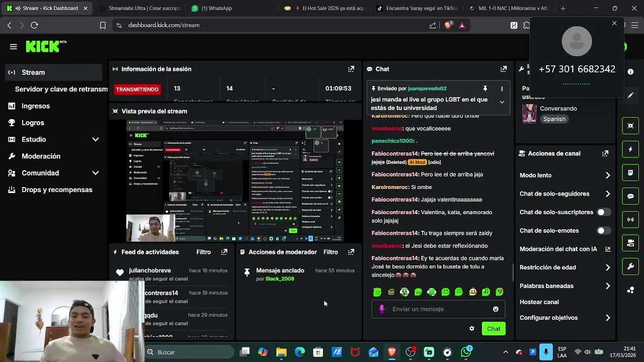Screen dimensions: 644x362
Task: Pop out the Acciones de canal panel
Action: point(605,153)
